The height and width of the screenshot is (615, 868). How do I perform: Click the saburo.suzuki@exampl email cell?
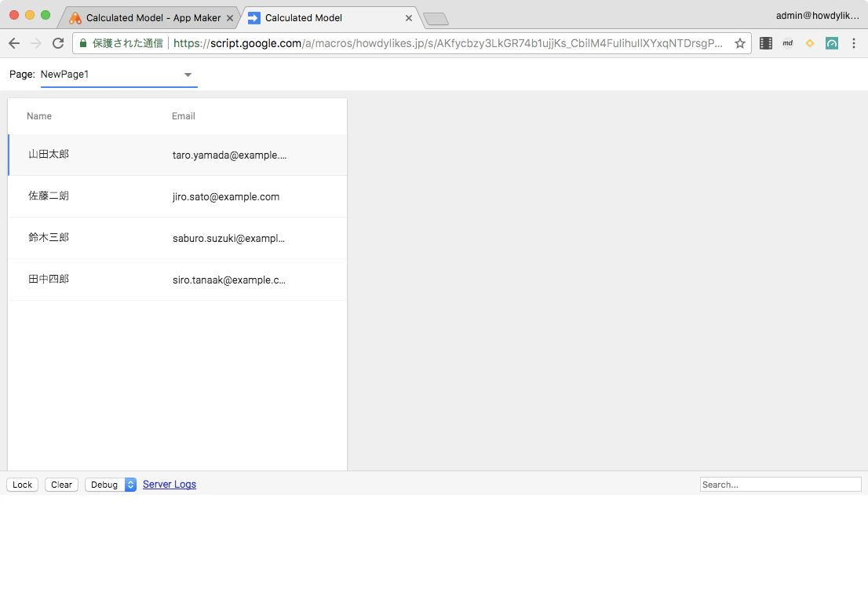228,238
